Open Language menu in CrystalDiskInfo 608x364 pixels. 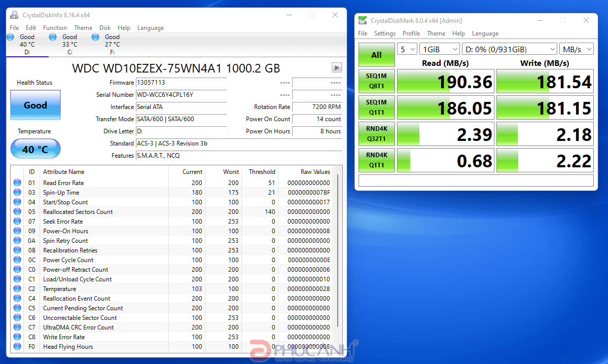[151, 28]
